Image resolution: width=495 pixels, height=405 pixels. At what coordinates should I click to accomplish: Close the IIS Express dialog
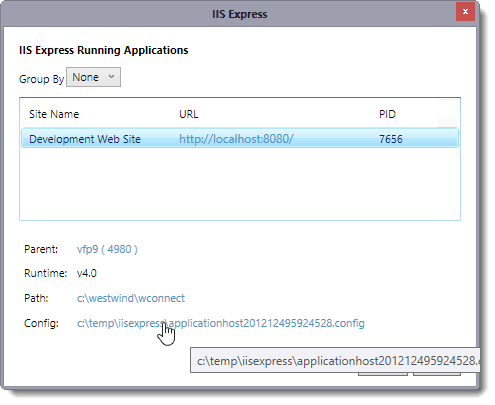pyautogui.click(x=465, y=12)
